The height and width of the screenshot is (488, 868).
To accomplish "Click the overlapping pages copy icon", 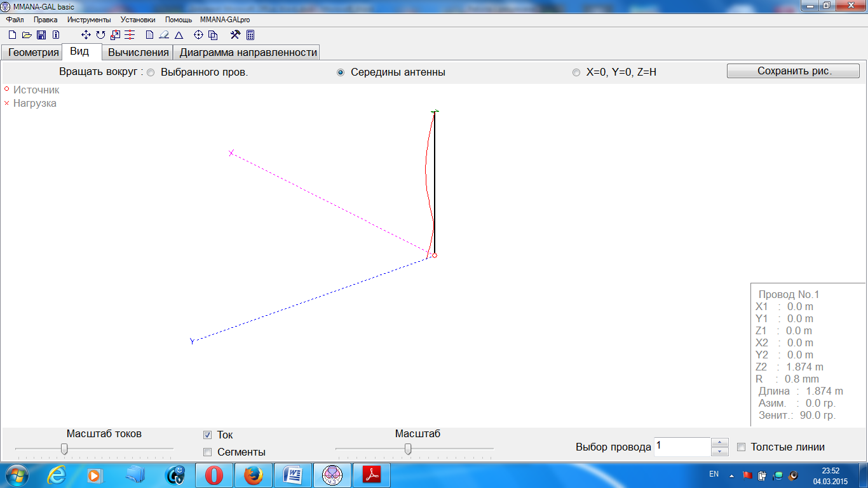I will pyautogui.click(x=213, y=35).
